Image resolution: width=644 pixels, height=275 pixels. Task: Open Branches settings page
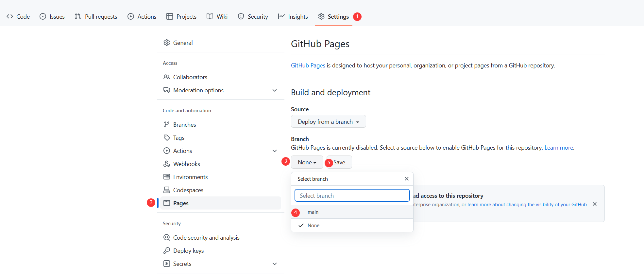(x=221, y=124)
